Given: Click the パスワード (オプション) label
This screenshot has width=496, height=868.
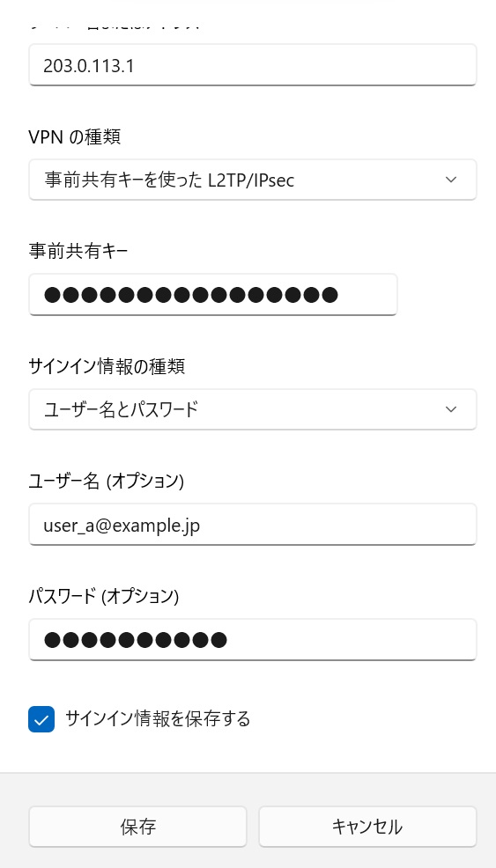Looking at the screenshot, I should click(104, 596).
